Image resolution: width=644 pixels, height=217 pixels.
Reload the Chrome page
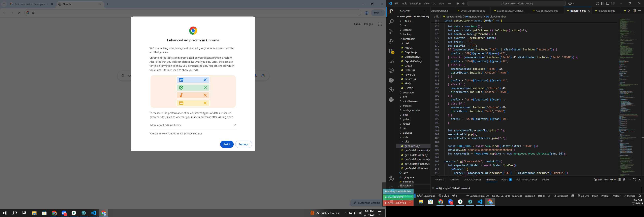coord(19,13)
